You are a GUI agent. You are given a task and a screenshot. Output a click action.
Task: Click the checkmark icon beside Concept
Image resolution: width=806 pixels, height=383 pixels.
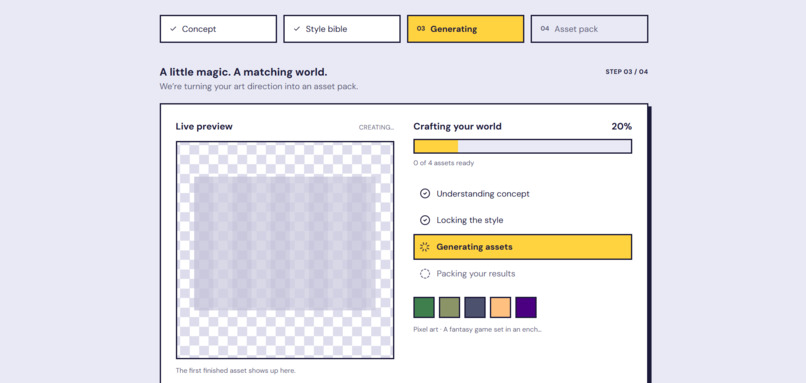click(173, 29)
